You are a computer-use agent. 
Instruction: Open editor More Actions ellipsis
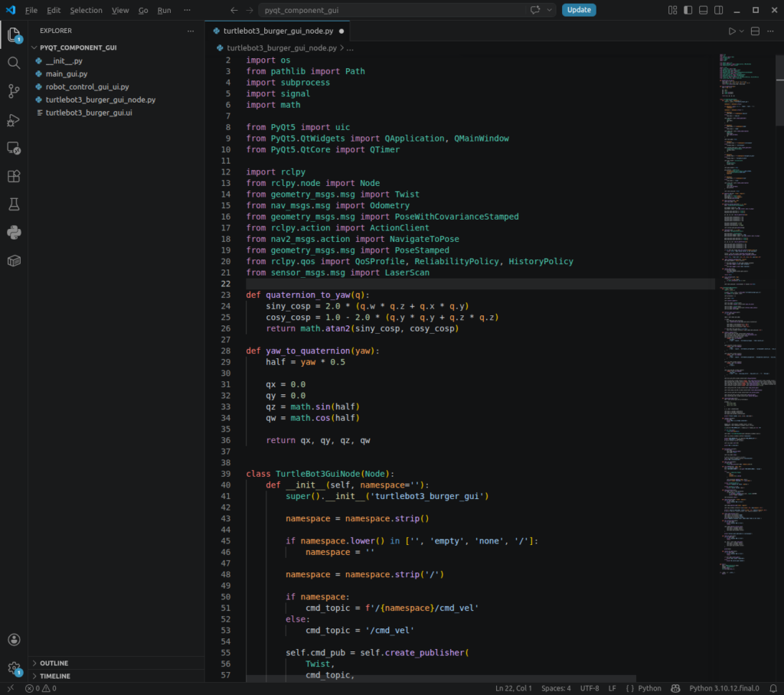[x=770, y=31]
